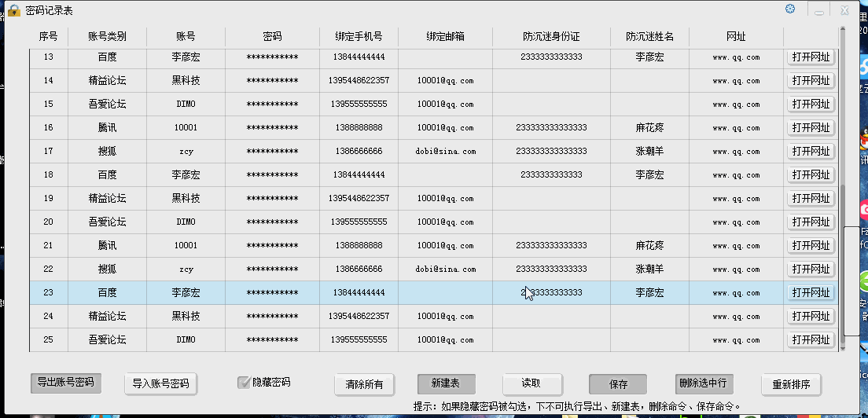Click the name 麻花疼 in row 21

tap(650, 245)
